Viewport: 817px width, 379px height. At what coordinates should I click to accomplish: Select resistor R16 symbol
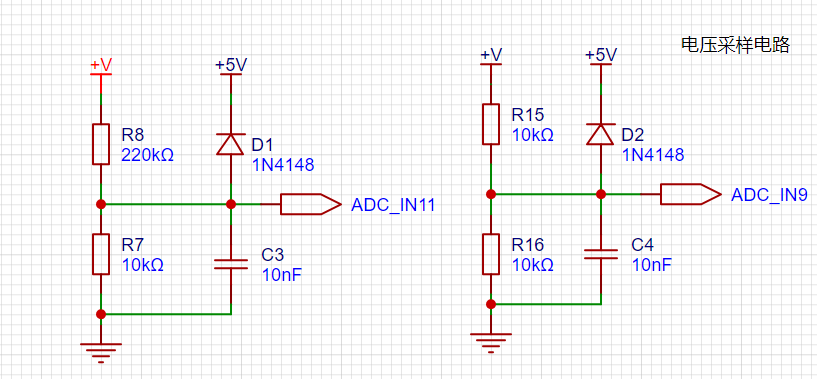point(491,254)
